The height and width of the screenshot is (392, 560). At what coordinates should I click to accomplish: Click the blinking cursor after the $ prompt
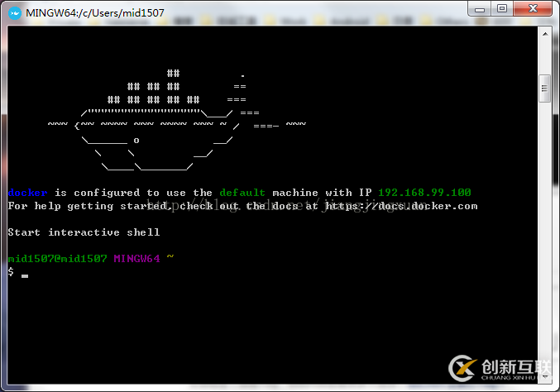25,275
